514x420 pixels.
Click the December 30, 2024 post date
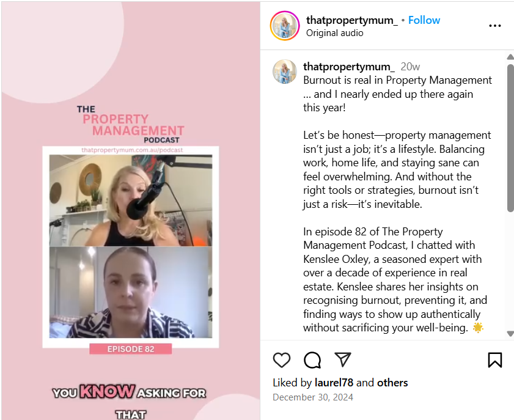click(x=313, y=397)
